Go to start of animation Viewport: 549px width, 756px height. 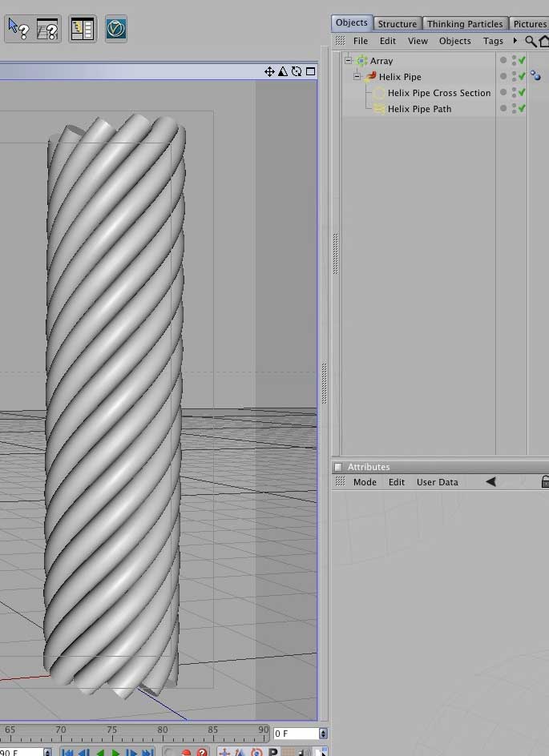(x=67, y=752)
